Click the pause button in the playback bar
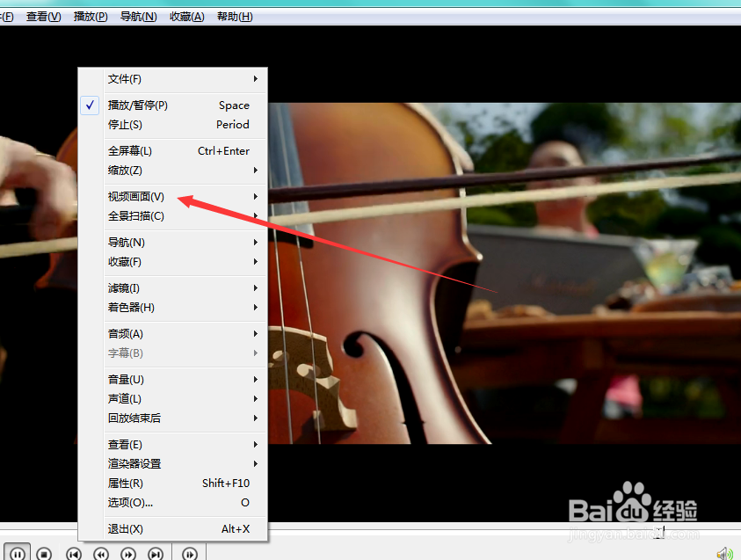 tap(17, 553)
